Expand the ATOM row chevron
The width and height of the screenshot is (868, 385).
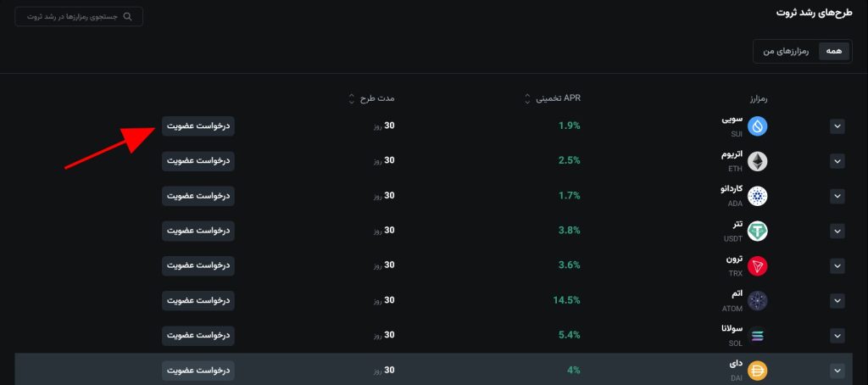tap(837, 300)
